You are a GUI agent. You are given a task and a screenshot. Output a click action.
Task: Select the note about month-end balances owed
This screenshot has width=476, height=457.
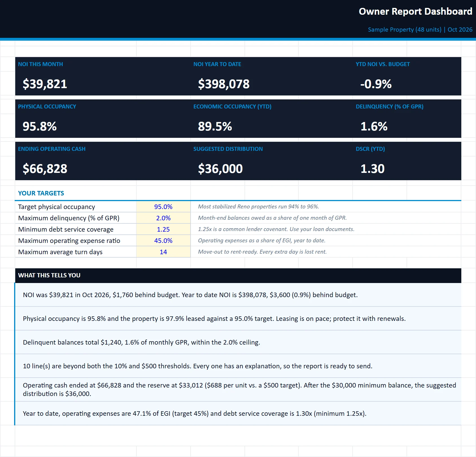pyautogui.click(x=272, y=218)
